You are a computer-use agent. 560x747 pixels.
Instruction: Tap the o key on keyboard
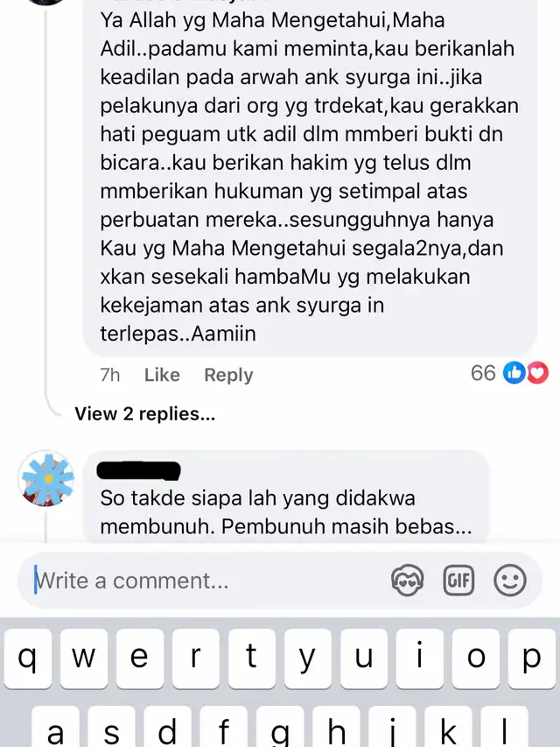tap(476, 659)
